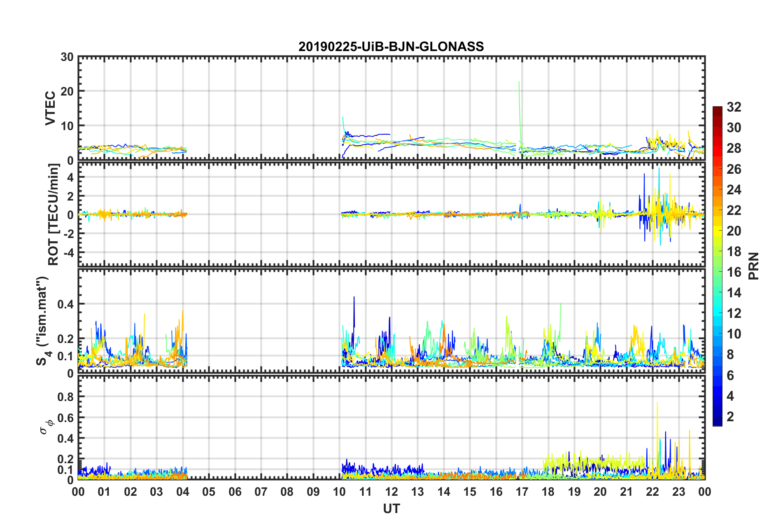This screenshot has width=783, height=532.
Task: Click the -4 tick on ROT axis
Action: pyautogui.click(x=68, y=252)
